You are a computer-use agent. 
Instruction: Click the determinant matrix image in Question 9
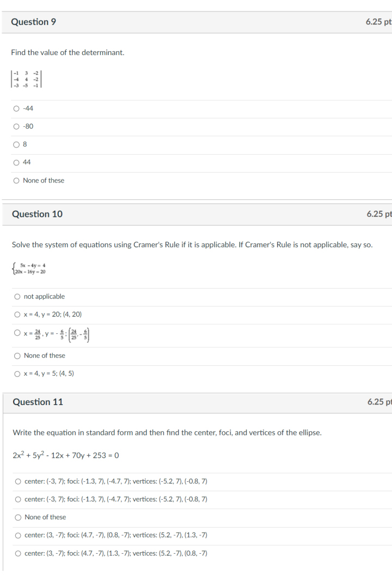(27, 79)
